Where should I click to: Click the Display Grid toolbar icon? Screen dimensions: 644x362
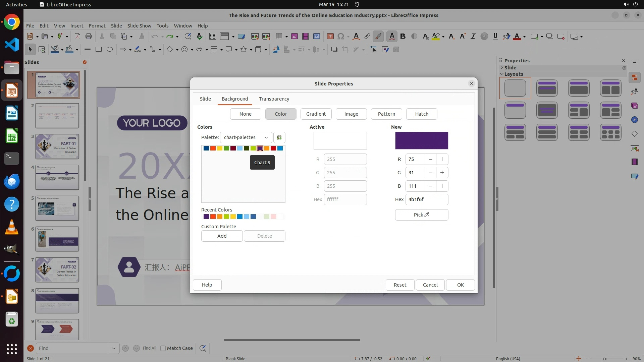212,37
